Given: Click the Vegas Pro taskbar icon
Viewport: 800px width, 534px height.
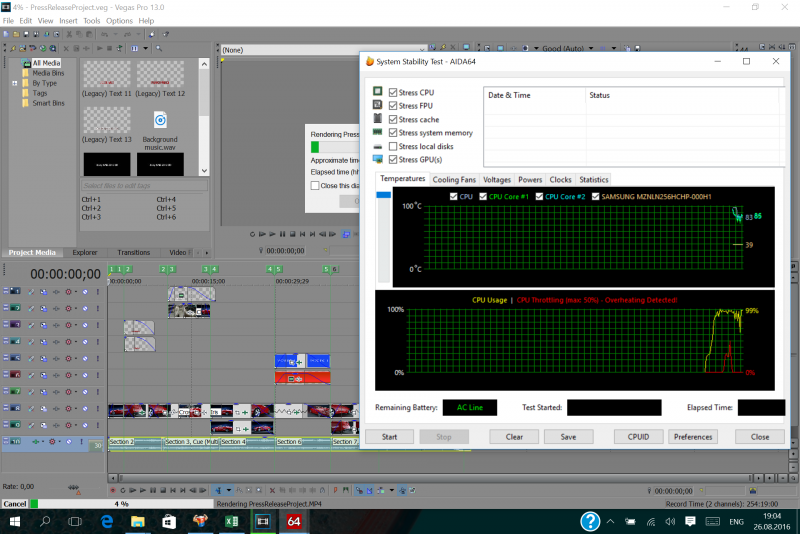Looking at the screenshot, I should pyautogui.click(x=263, y=522).
